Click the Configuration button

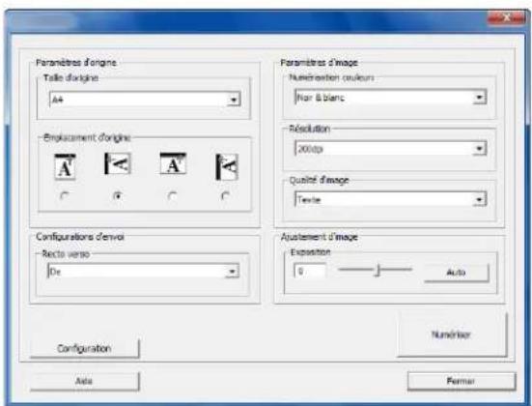pos(84,348)
